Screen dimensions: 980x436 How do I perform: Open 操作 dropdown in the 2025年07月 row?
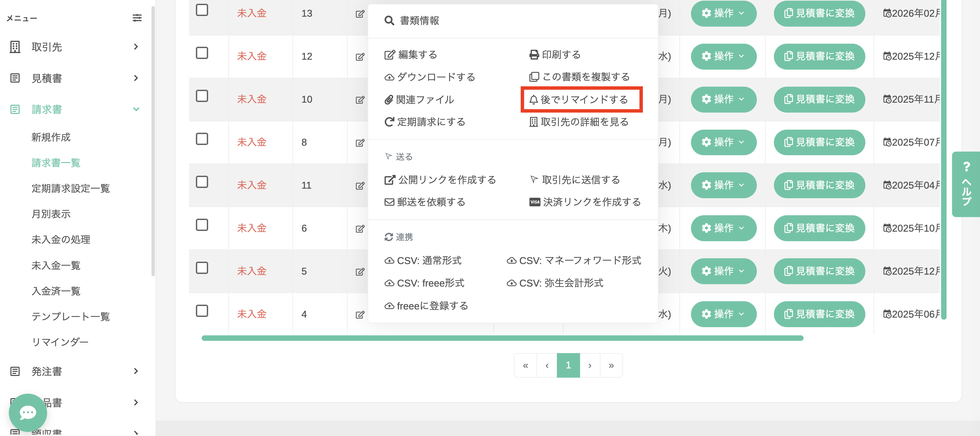click(723, 142)
